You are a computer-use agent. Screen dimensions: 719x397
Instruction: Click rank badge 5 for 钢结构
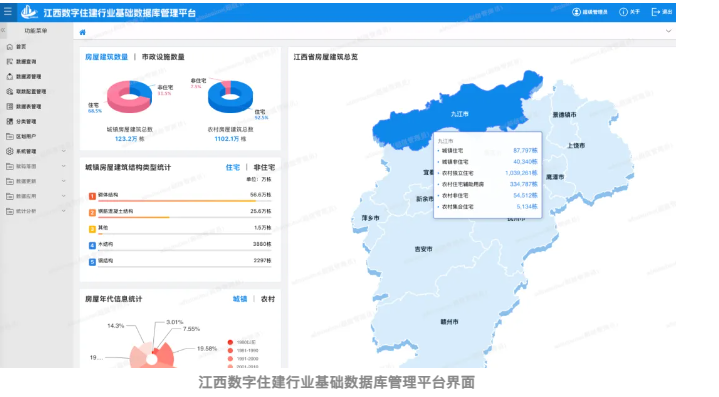[92, 262]
